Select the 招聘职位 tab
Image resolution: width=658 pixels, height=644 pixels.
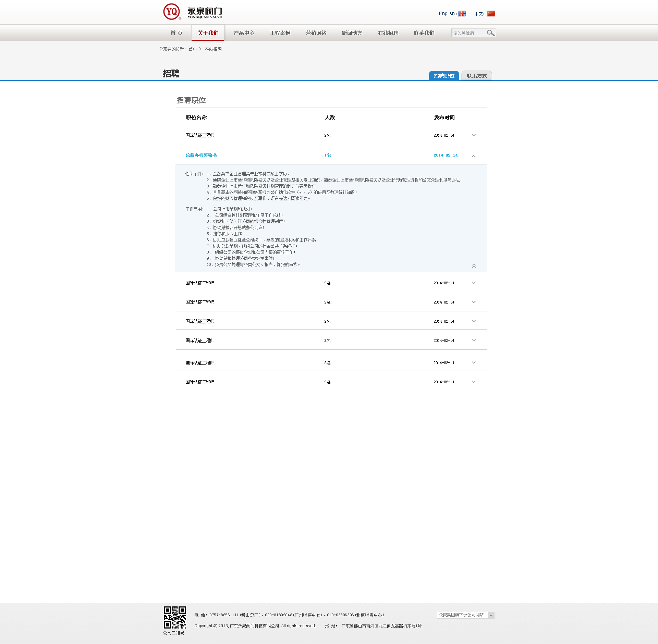tap(444, 76)
